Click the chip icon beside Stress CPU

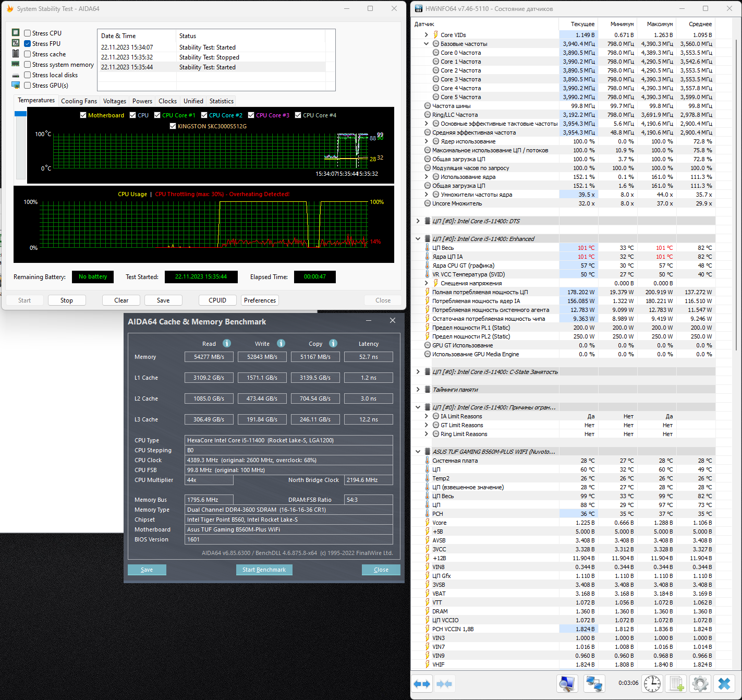(16, 33)
